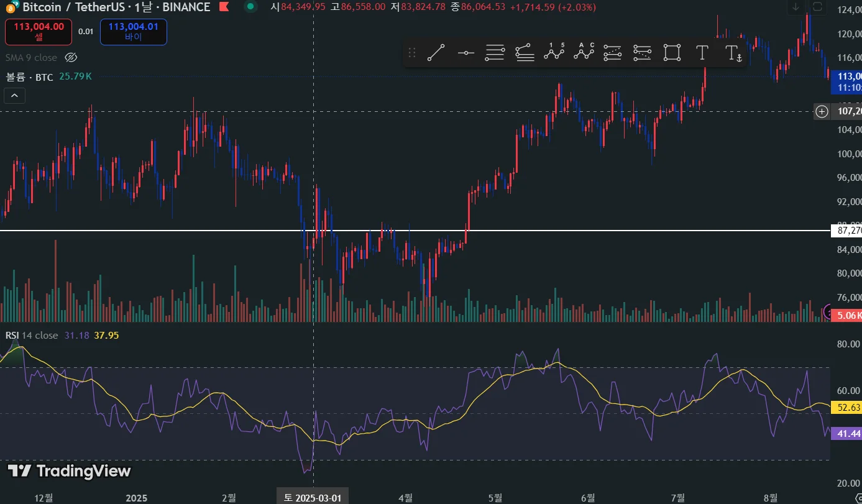Image resolution: width=862 pixels, height=504 pixels.
Task: Select the RSI 14 close indicator label
Action: (x=32, y=336)
